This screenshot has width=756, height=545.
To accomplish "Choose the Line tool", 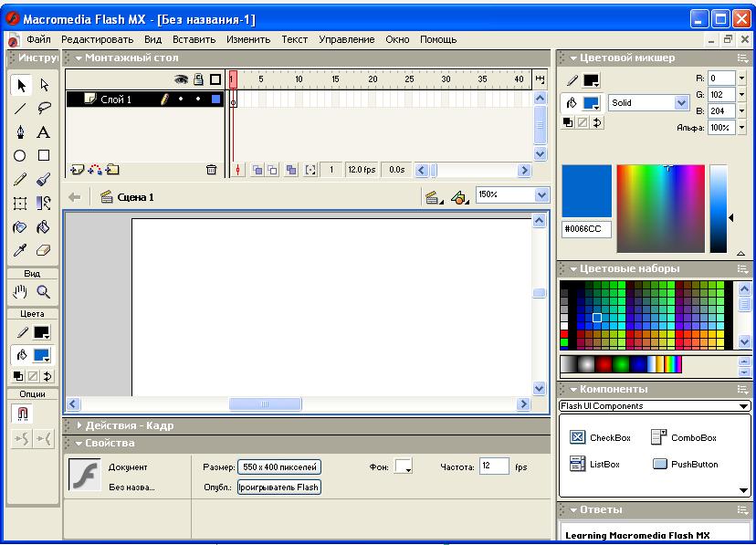I will (x=20, y=109).
